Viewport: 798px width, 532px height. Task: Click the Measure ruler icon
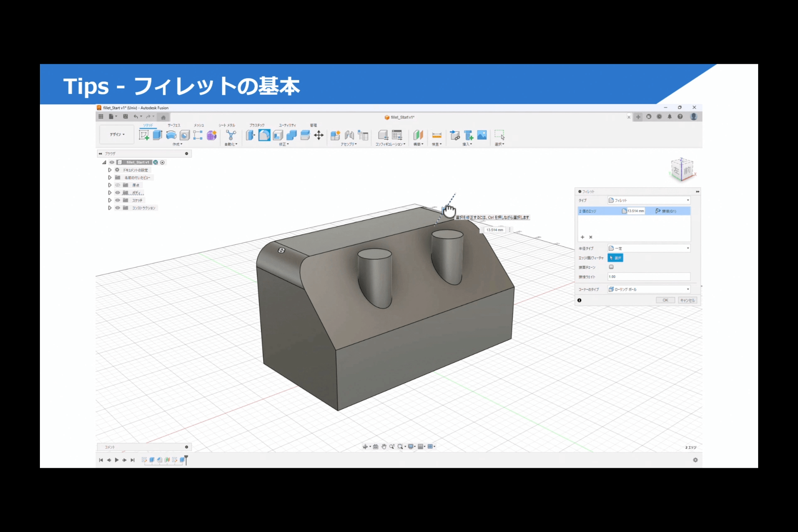click(437, 135)
